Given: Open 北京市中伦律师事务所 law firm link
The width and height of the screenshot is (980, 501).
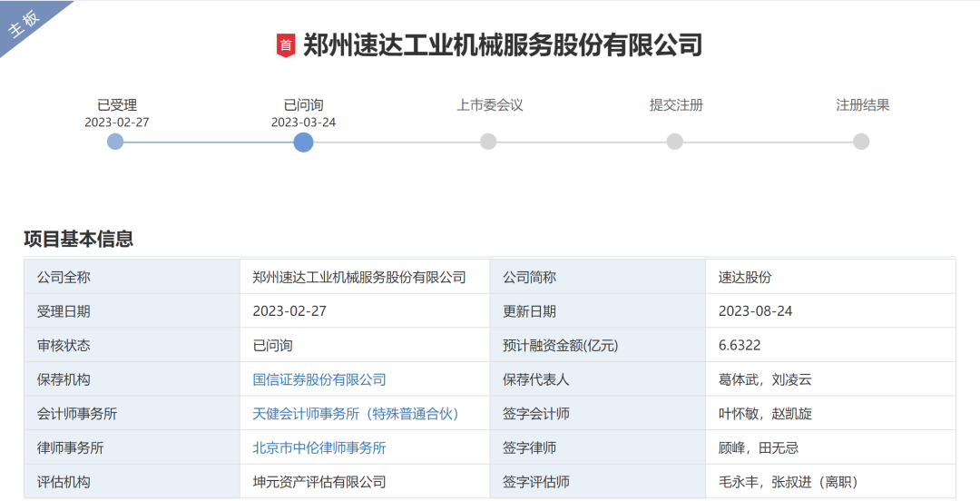Looking at the screenshot, I should coord(319,447).
